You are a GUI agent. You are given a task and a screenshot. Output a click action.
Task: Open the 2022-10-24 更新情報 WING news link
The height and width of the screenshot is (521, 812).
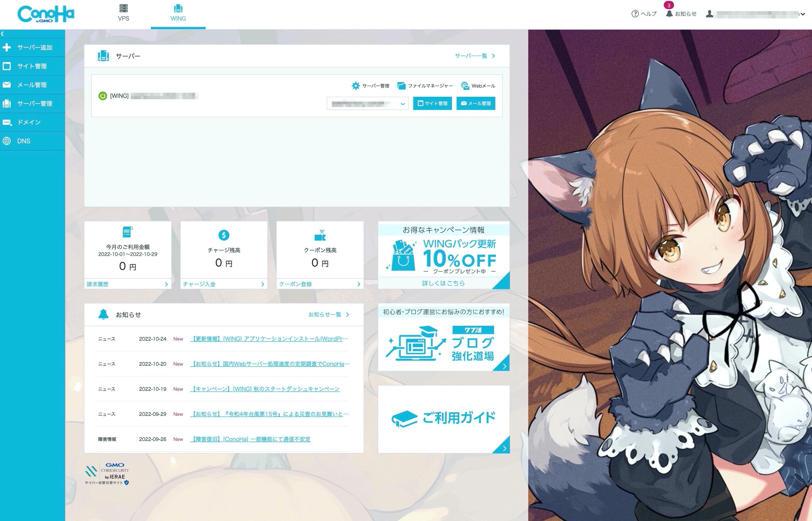pos(269,339)
